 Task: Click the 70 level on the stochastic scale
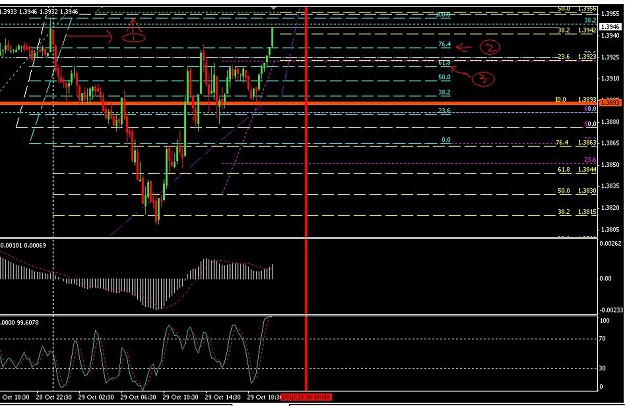point(603,339)
